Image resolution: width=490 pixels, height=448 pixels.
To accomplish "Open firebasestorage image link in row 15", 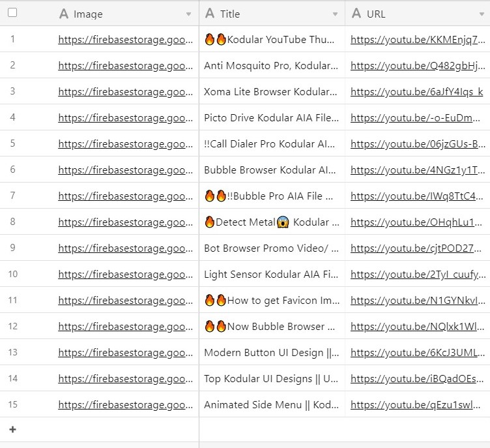I will click(125, 405).
